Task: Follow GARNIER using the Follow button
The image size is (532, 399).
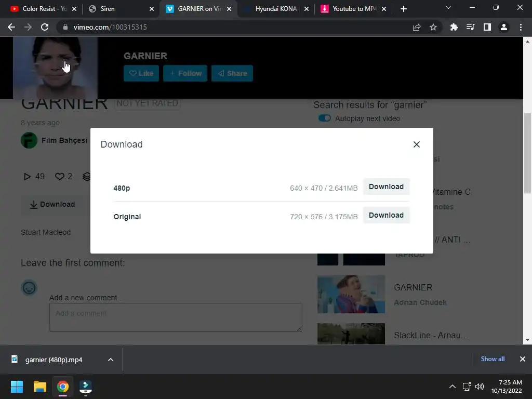Action: (x=185, y=73)
